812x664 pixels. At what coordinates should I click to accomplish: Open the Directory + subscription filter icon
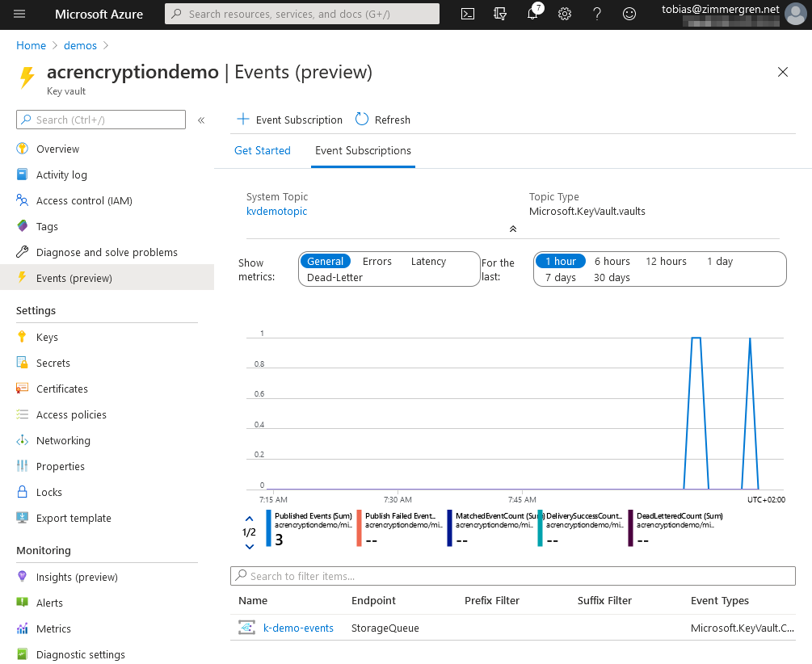click(x=499, y=14)
